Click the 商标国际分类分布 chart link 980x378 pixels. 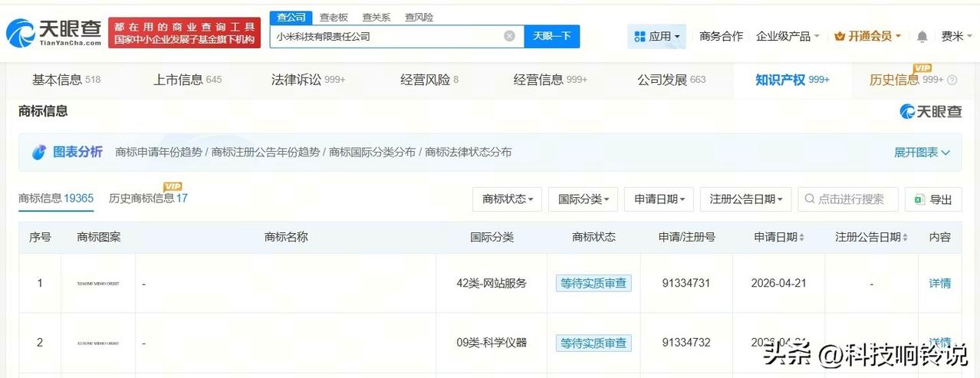(372, 153)
